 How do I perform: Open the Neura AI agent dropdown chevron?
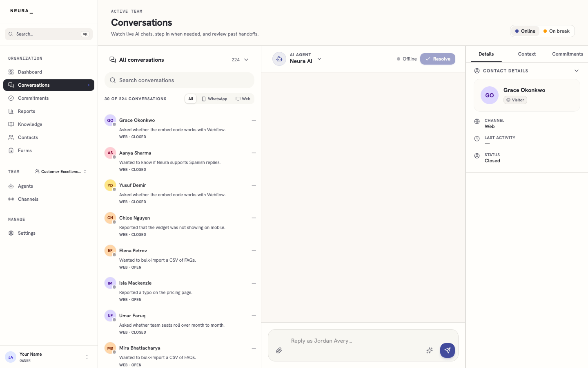319,59
